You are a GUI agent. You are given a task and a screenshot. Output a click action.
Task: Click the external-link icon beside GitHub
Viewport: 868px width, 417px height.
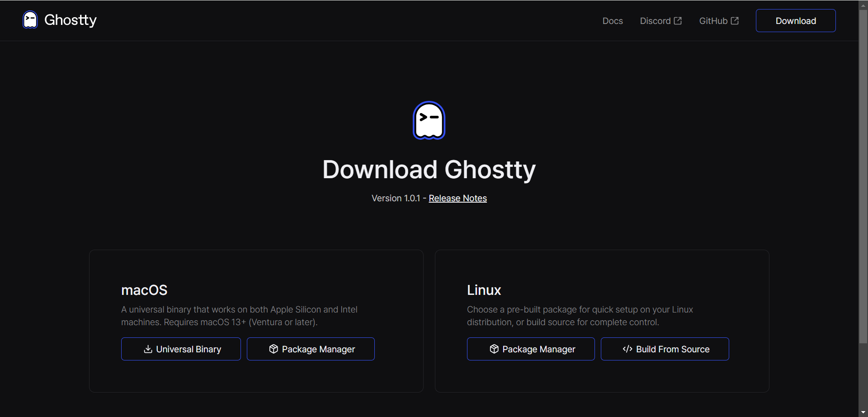[735, 21]
